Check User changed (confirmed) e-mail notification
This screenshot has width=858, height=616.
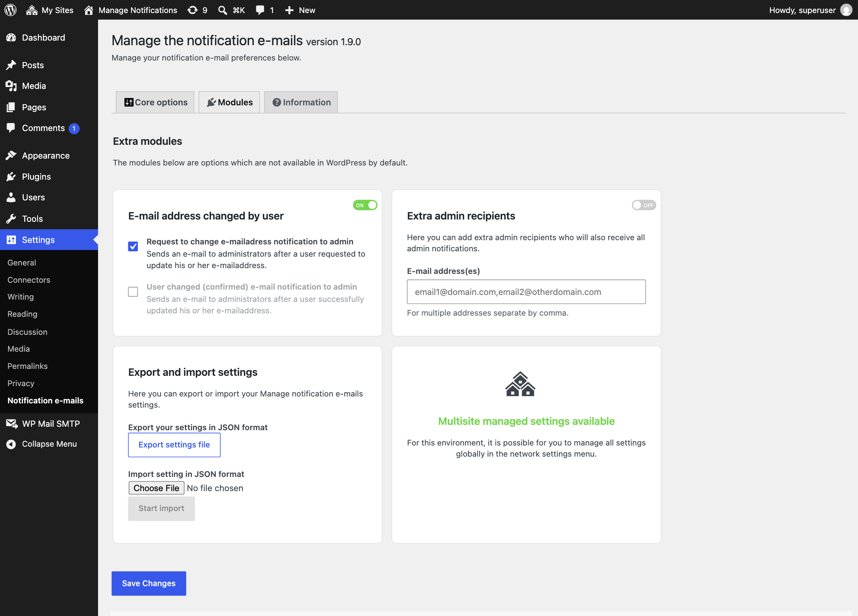point(133,292)
